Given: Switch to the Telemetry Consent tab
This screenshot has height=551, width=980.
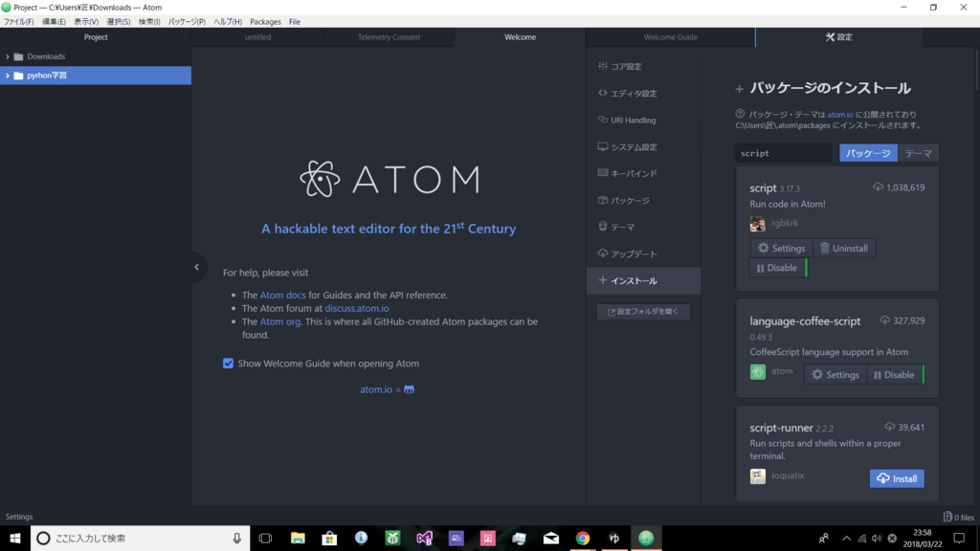Looking at the screenshot, I should click(x=389, y=37).
